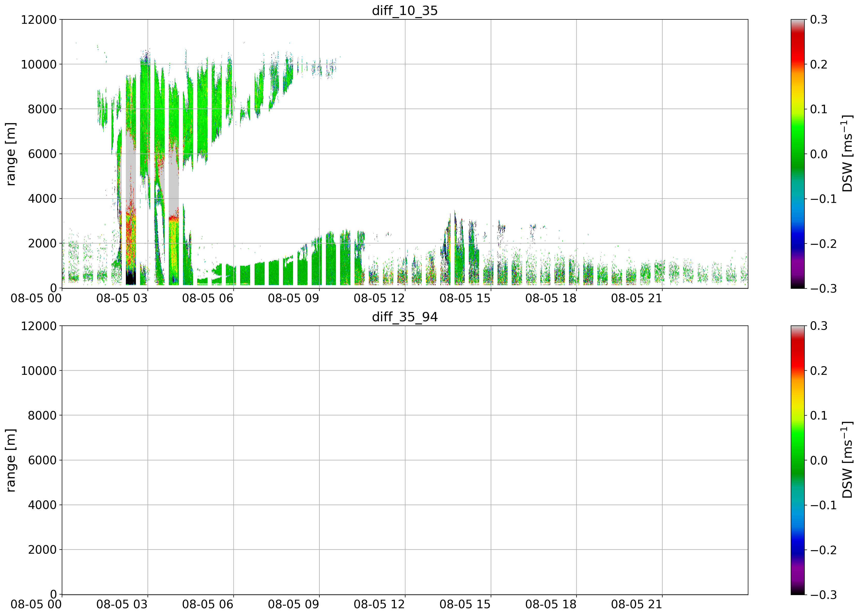The image size is (860, 616).
Task: Click the 08-05 21 x-tick under diff_35_94
Action: (x=636, y=604)
